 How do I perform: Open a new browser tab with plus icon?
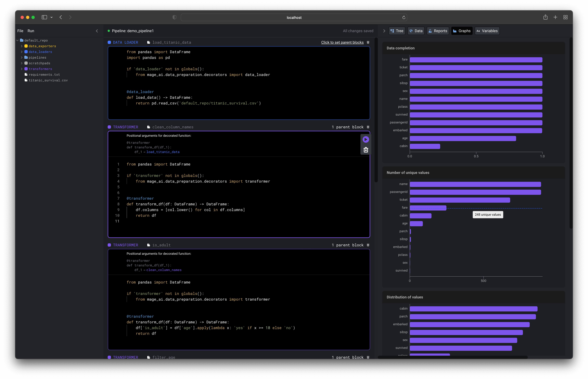(x=555, y=17)
